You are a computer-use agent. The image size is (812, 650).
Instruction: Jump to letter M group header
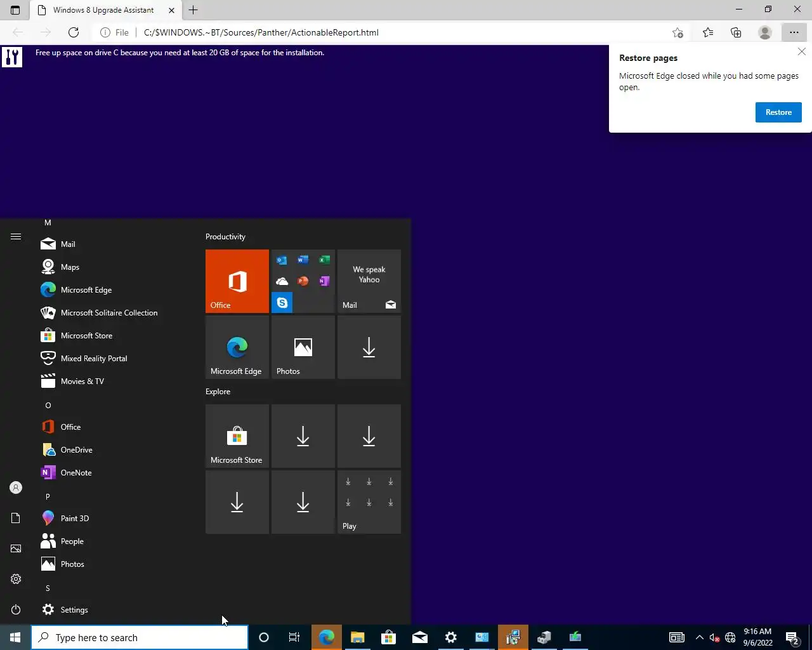[48, 223]
